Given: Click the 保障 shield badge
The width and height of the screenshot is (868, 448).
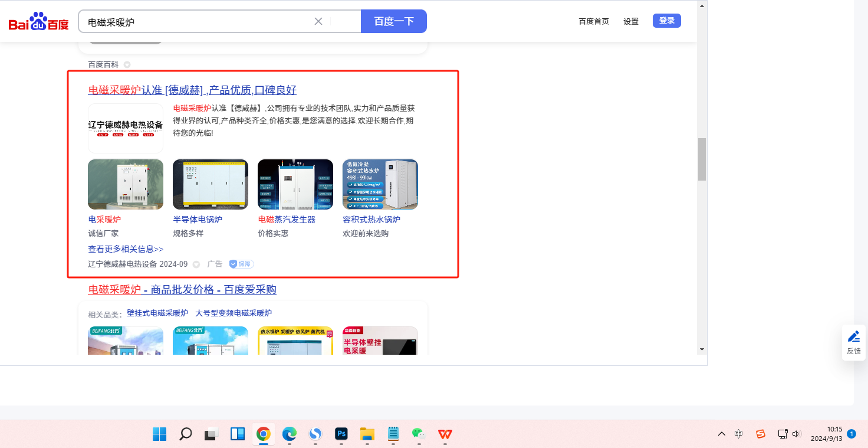Looking at the screenshot, I should click(242, 264).
